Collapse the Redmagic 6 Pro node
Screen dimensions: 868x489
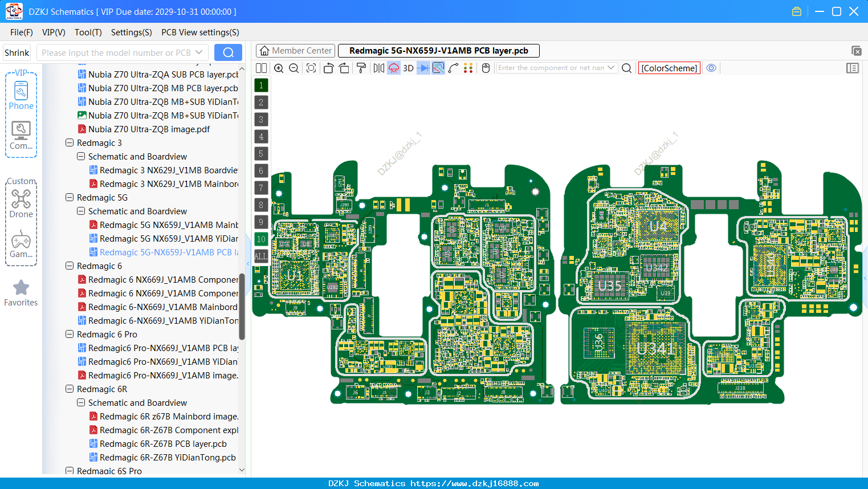tap(70, 334)
